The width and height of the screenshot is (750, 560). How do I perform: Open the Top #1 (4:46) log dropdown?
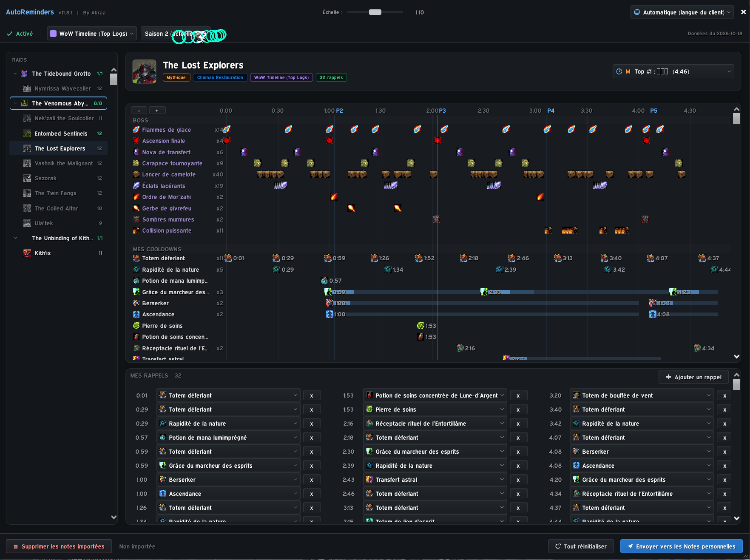[x=673, y=71]
